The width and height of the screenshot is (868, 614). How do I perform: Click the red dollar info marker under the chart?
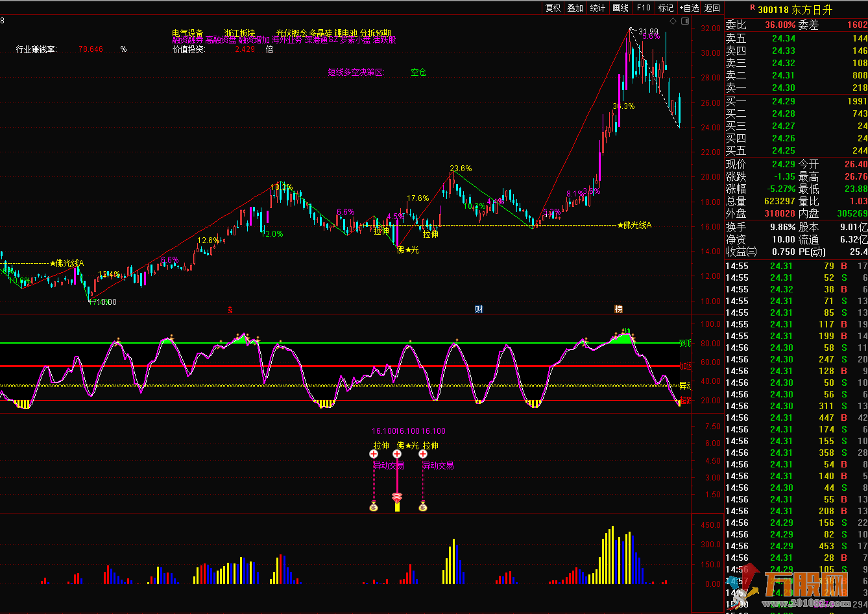pyautogui.click(x=230, y=309)
